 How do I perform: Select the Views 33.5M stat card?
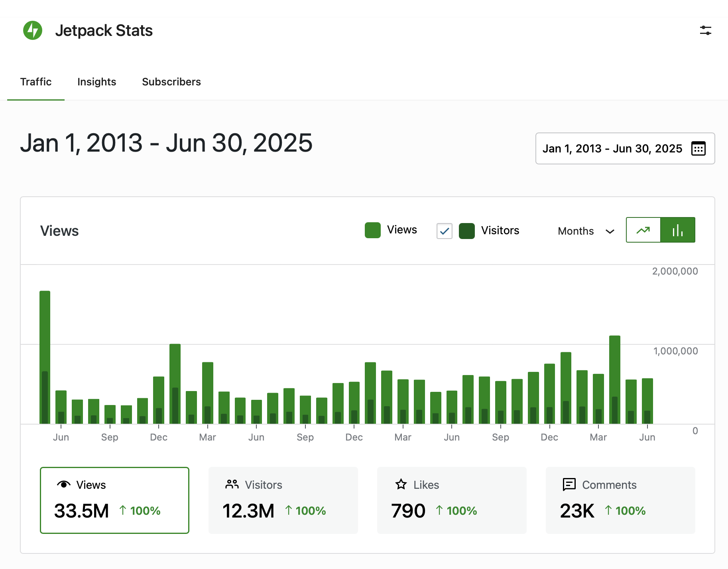tap(114, 500)
